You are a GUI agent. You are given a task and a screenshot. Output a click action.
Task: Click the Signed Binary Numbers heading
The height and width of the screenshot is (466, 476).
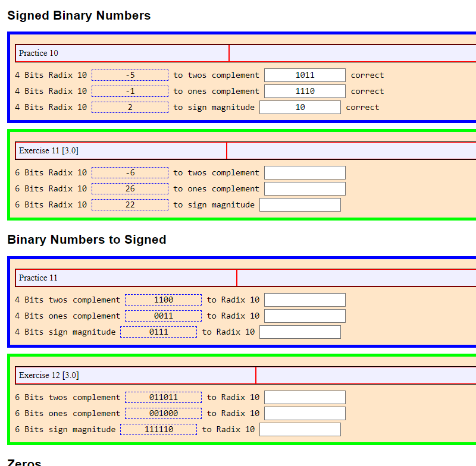point(79,15)
